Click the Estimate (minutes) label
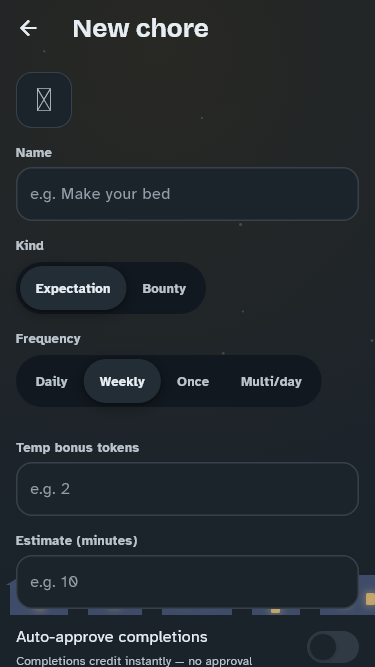The height and width of the screenshot is (667, 375). click(x=77, y=541)
